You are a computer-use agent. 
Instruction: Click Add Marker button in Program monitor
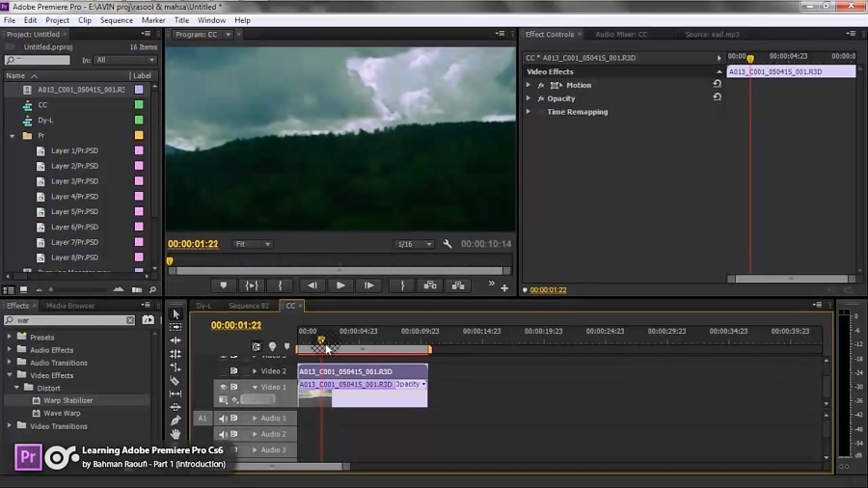(224, 285)
